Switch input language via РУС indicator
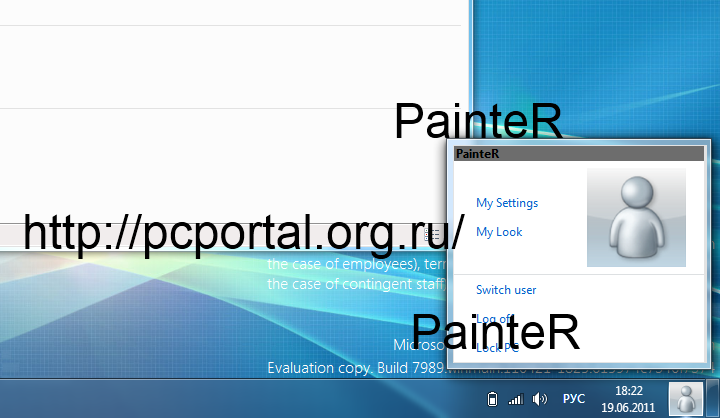 tap(574, 399)
